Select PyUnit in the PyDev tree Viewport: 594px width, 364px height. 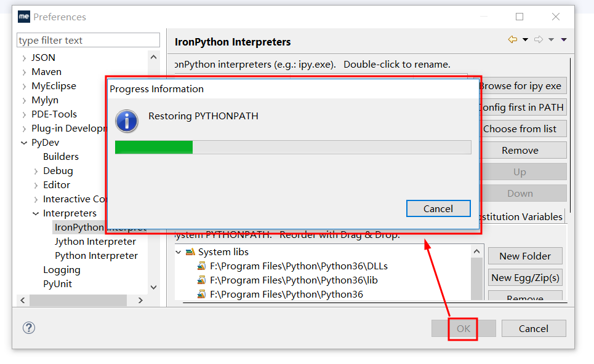58,284
